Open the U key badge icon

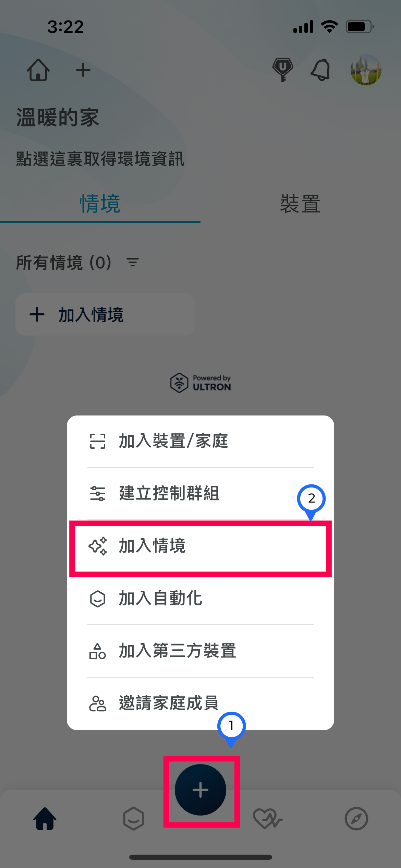(x=283, y=70)
